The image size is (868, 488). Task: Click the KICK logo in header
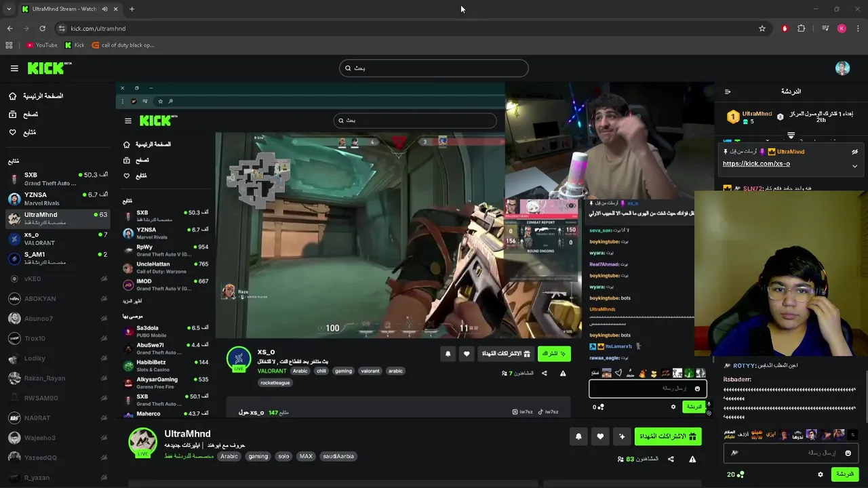pyautogui.click(x=50, y=68)
